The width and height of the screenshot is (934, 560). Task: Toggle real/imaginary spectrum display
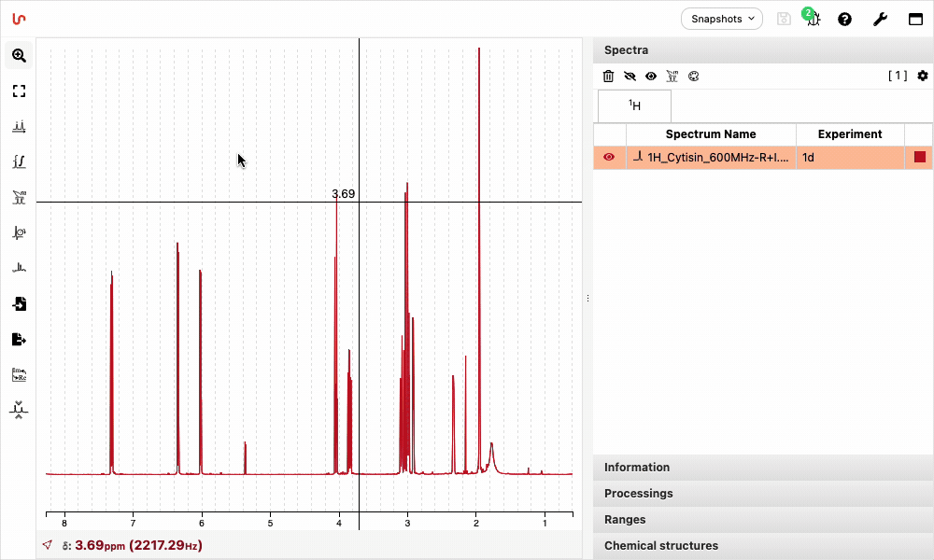[x=19, y=374]
